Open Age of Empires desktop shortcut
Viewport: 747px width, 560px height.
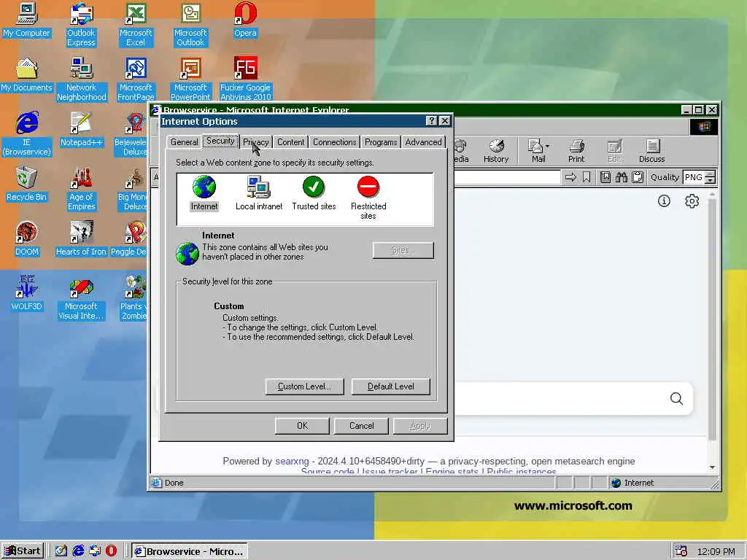pyautogui.click(x=81, y=189)
